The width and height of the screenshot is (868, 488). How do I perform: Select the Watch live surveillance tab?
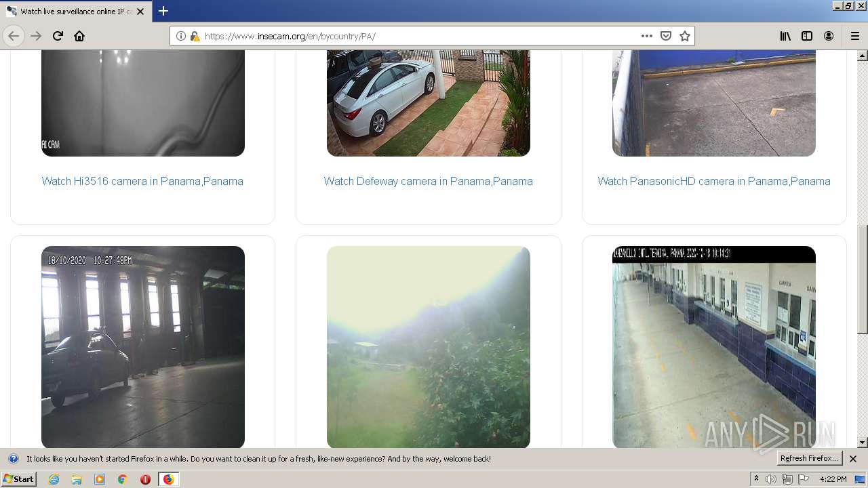[75, 12]
